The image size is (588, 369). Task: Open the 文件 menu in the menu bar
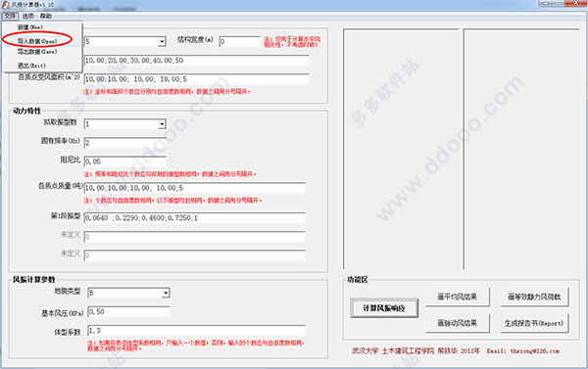point(10,16)
